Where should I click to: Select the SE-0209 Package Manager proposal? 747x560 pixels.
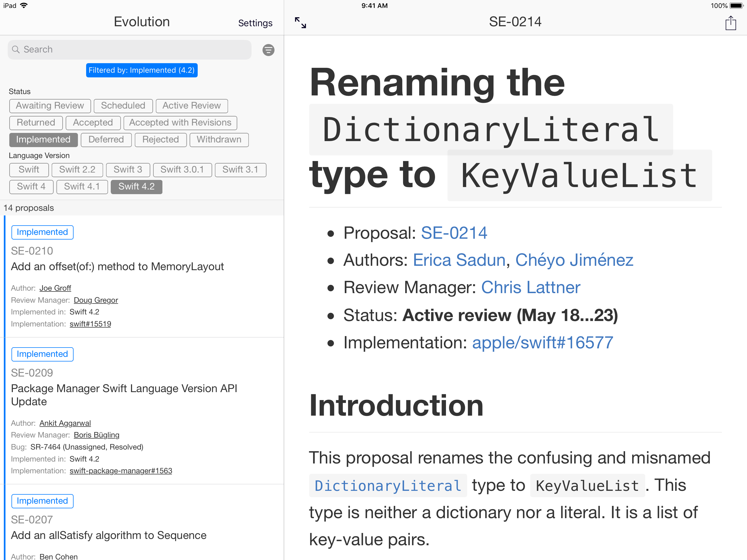[124, 395]
